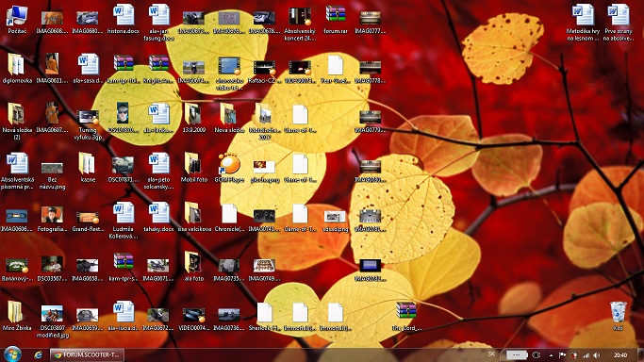Select the Prve strany na absolve document
This screenshot has height=362, width=644.
pyautogui.click(x=618, y=23)
